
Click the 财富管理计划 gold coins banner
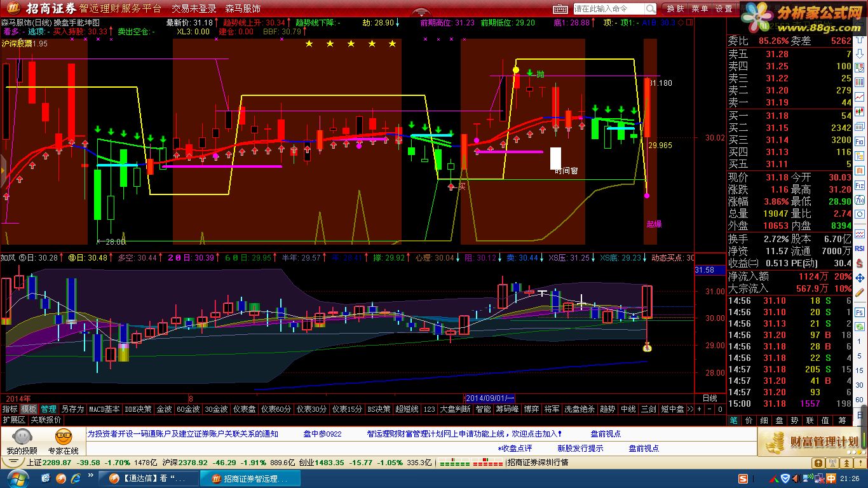coord(811,442)
